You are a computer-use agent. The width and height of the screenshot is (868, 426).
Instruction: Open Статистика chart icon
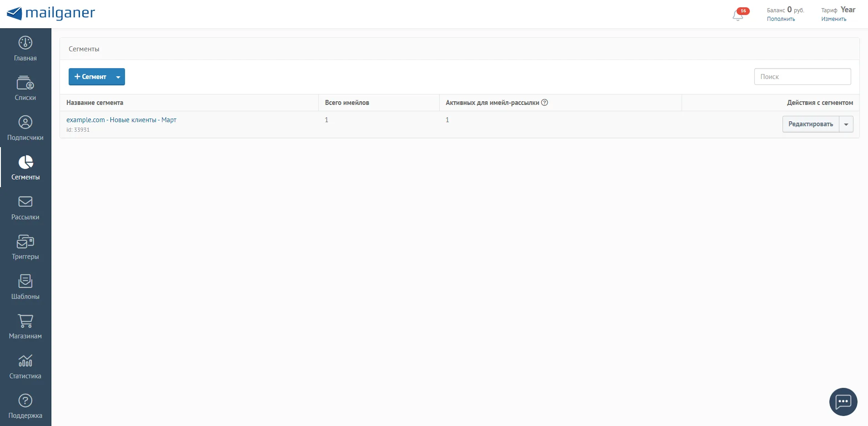(x=25, y=361)
